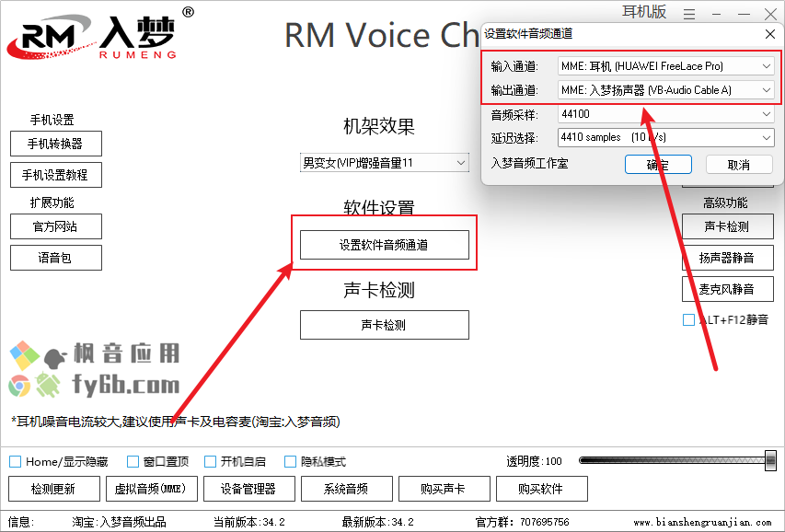Viewport: 785px width, 532px height.
Task: Confirm with 确定 in dialog
Action: [658, 165]
